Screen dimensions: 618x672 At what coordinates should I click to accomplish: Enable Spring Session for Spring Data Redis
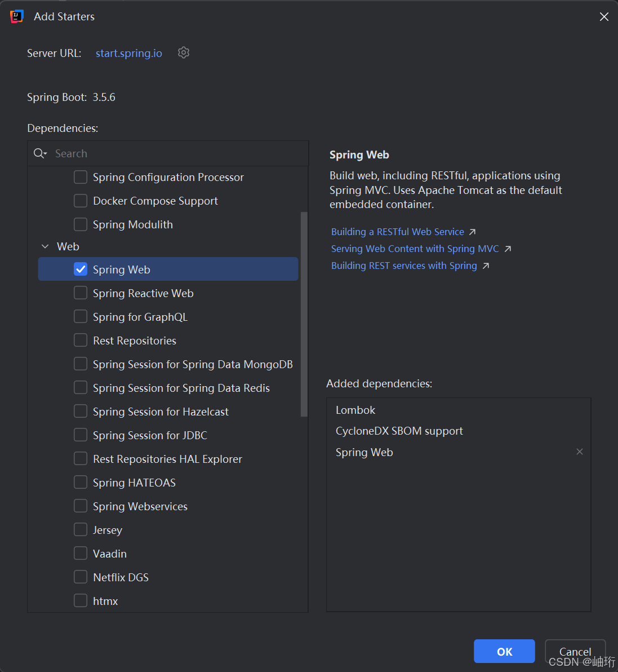tap(81, 387)
